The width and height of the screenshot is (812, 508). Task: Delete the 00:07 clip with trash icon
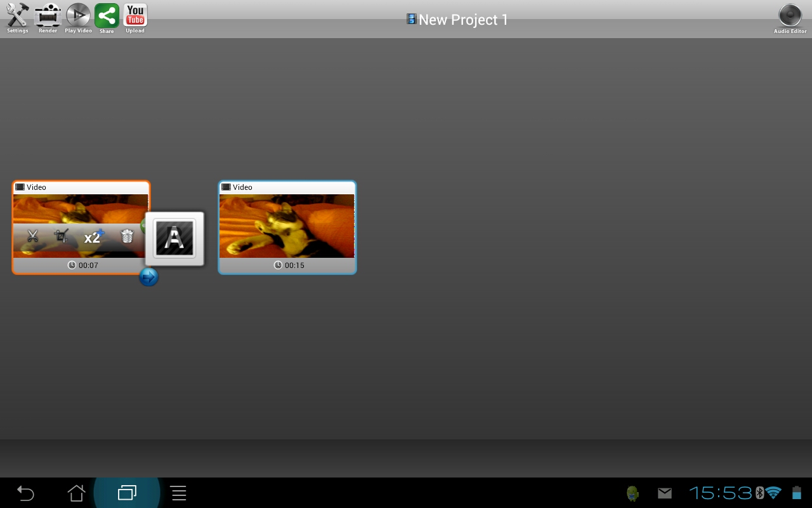[x=127, y=236]
